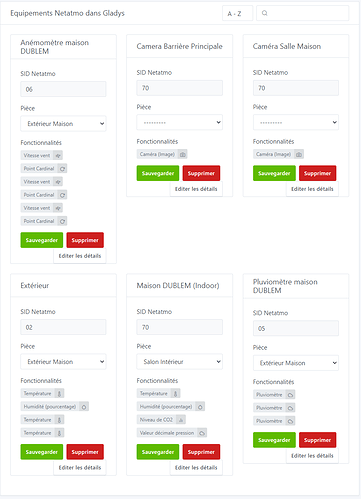Open Pièce dropdown in Extérieur card
The image size is (361, 499).
coord(63,362)
